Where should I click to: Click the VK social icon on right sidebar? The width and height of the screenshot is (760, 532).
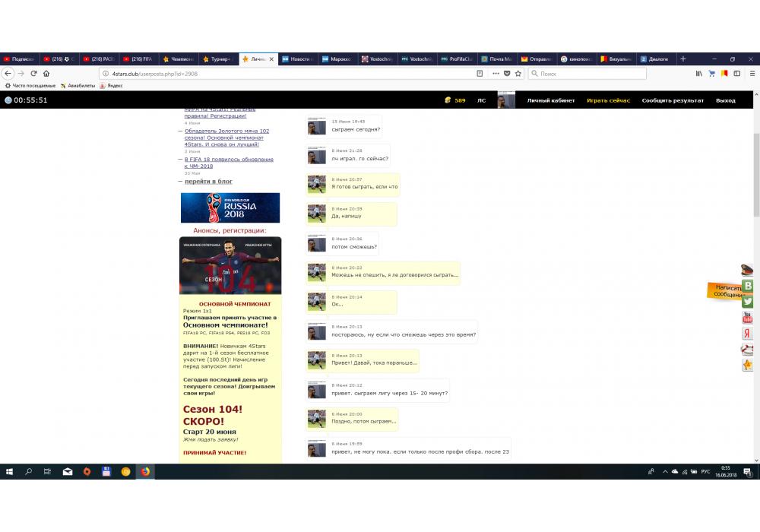[748, 286]
